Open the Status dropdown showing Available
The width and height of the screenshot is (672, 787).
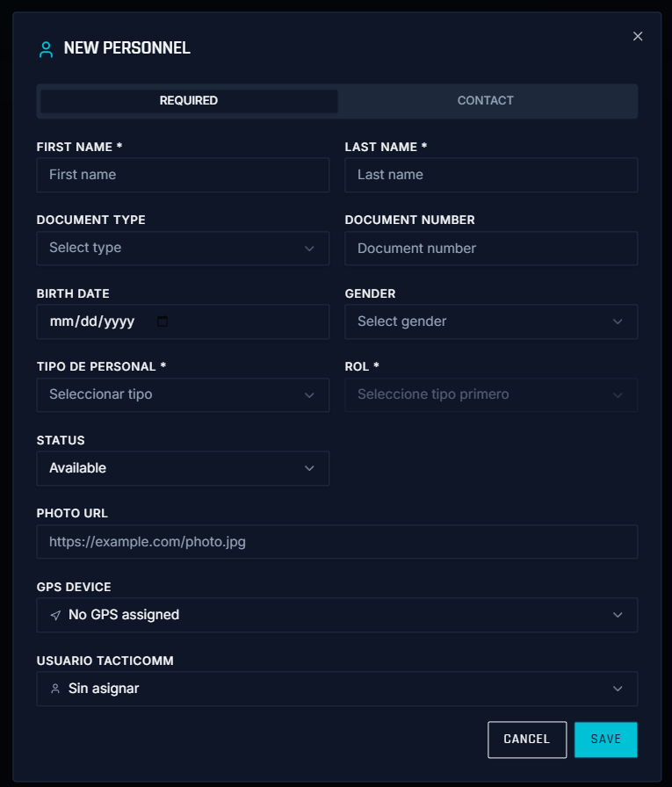(x=183, y=468)
